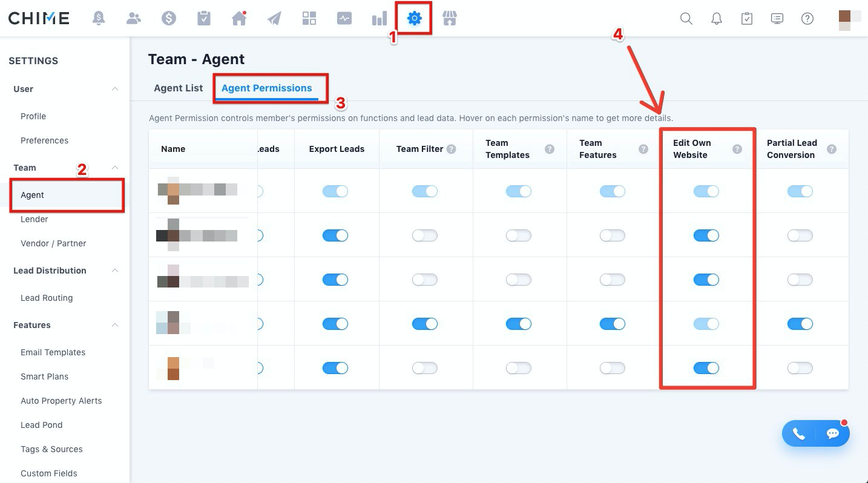Click the dollar sign transactions icon
868x483 pixels.
point(169,19)
